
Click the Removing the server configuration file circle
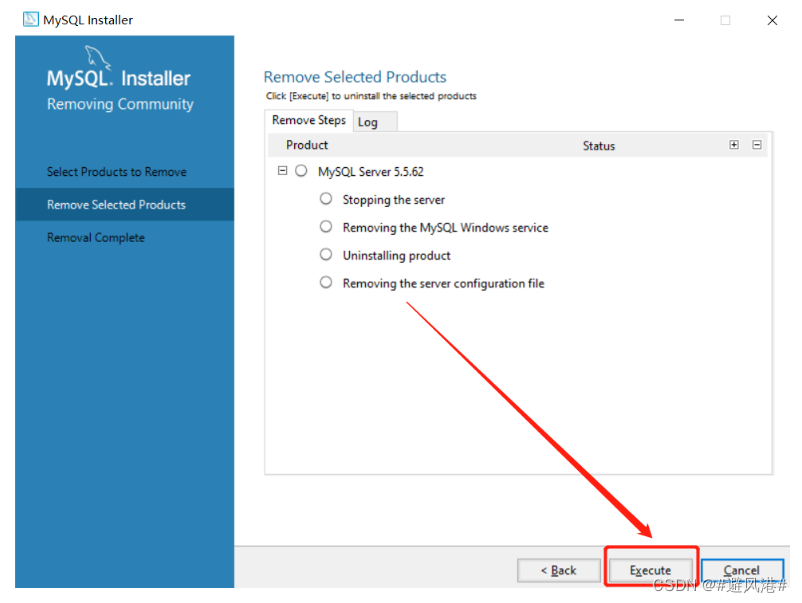pyautogui.click(x=326, y=282)
